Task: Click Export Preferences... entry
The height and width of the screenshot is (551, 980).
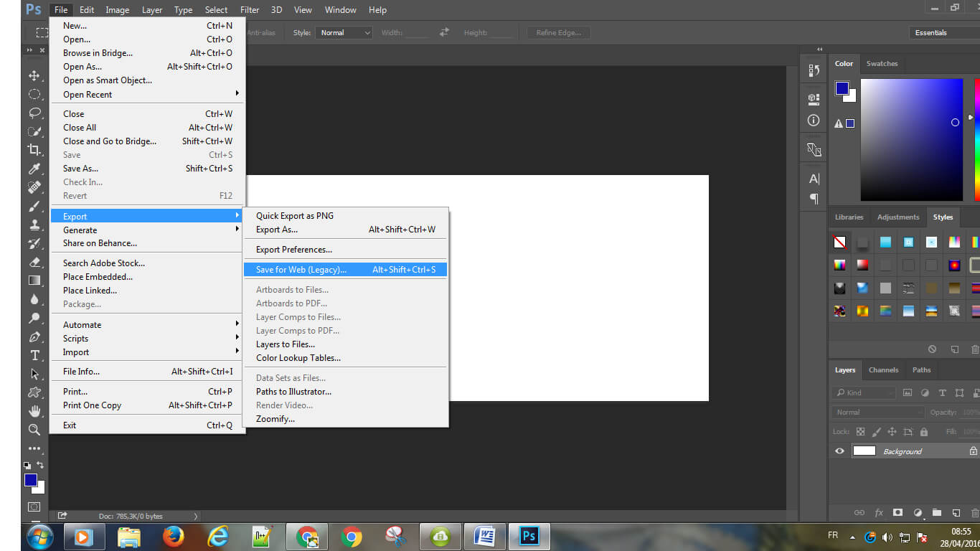Action: pyautogui.click(x=346, y=250)
